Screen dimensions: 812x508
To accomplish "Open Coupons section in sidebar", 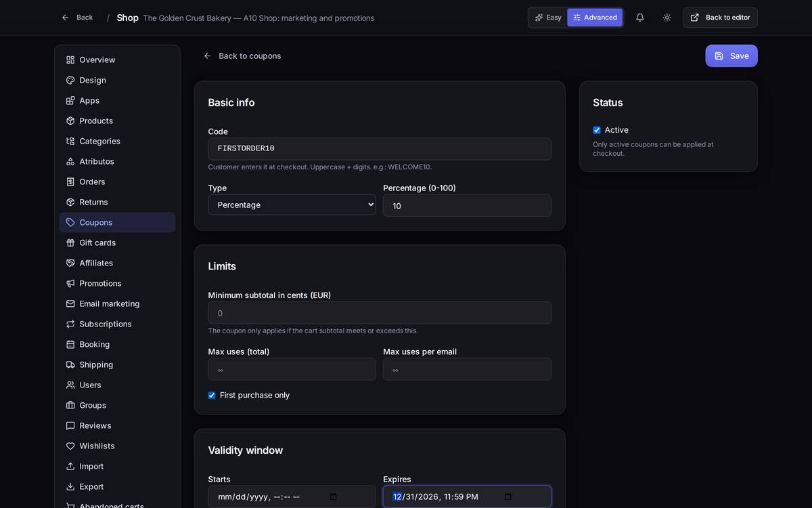I will point(117,222).
